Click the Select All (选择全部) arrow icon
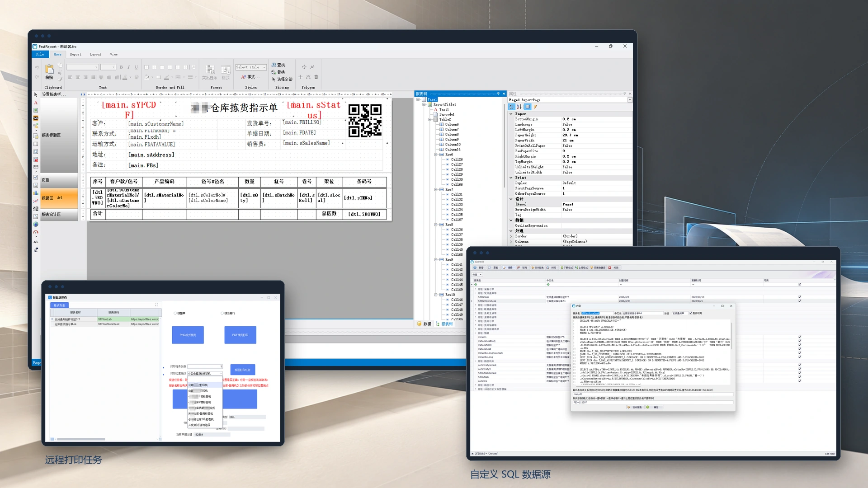Screen dimensions: 868x488 click(274, 80)
